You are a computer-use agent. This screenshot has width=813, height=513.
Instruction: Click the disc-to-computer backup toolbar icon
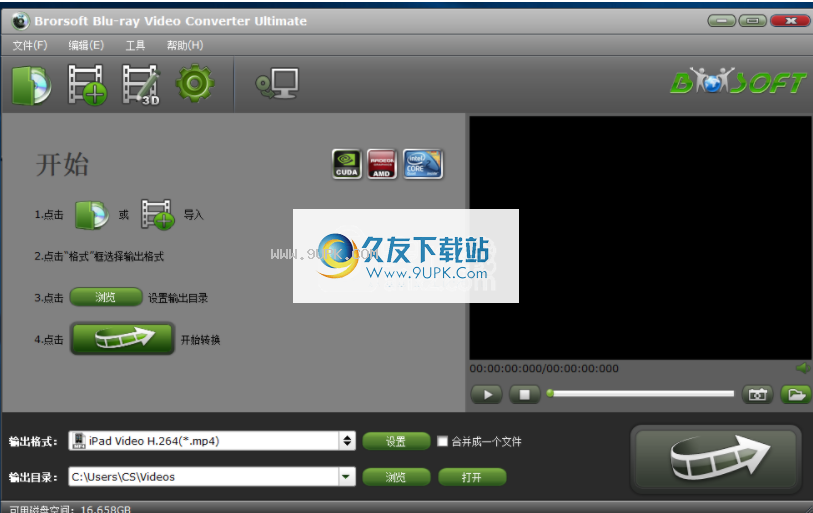[277, 83]
